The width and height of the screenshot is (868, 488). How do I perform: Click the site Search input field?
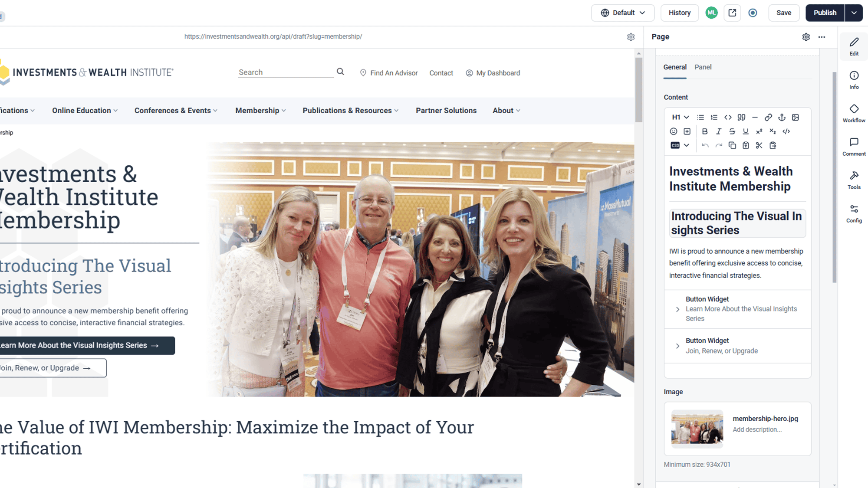[x=286, y=72]
